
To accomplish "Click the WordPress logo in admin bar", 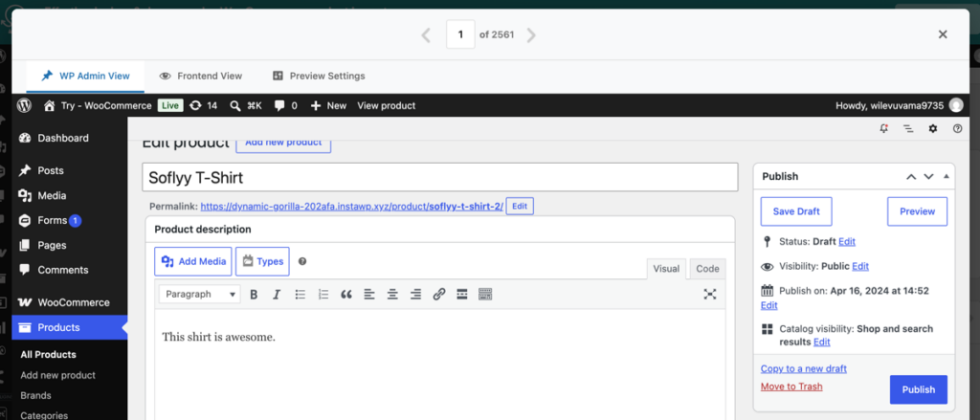I will (24, 105).
